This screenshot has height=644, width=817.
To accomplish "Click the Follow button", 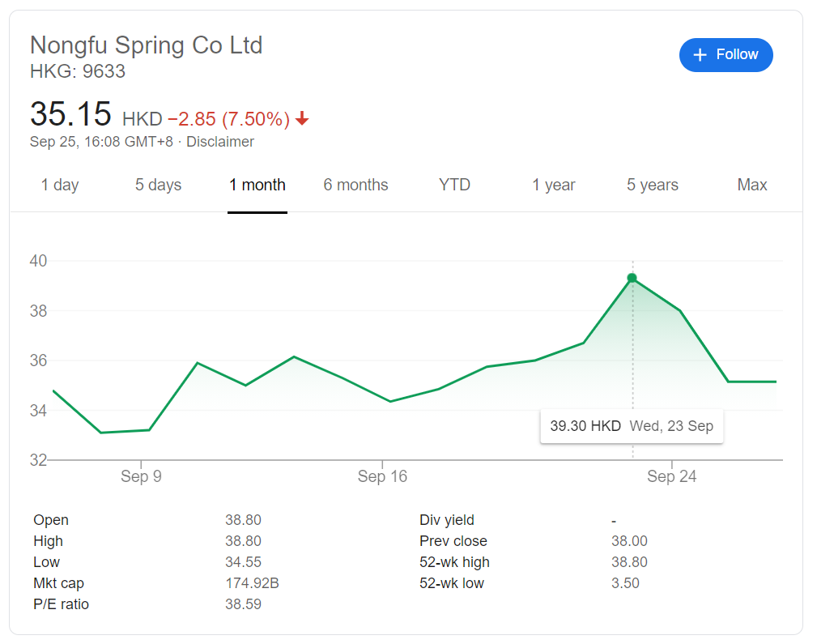I will [726, 55].
